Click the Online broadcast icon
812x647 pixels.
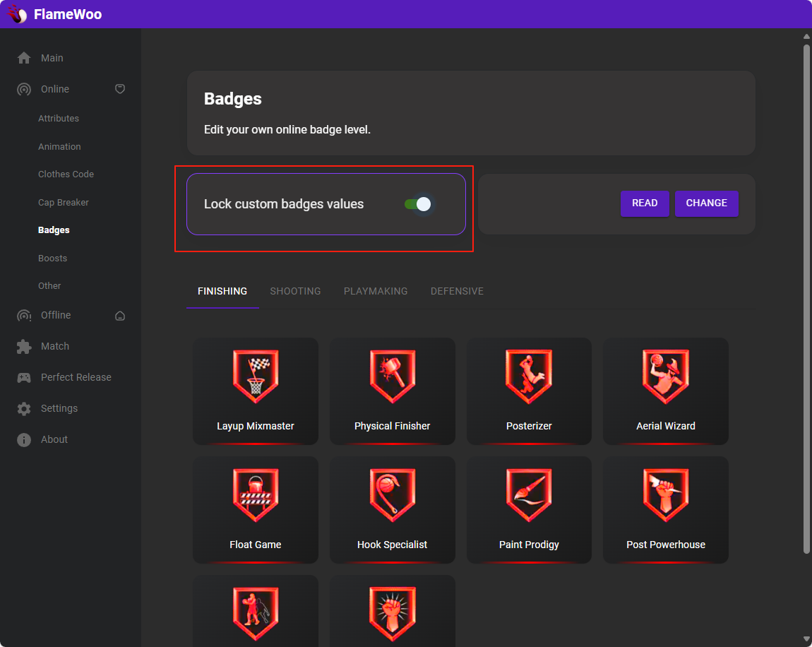point(24,89)
